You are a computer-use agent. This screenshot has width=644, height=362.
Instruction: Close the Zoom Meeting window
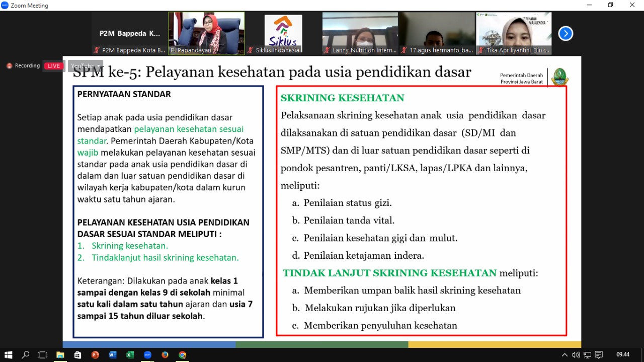(x=632, y=5)
